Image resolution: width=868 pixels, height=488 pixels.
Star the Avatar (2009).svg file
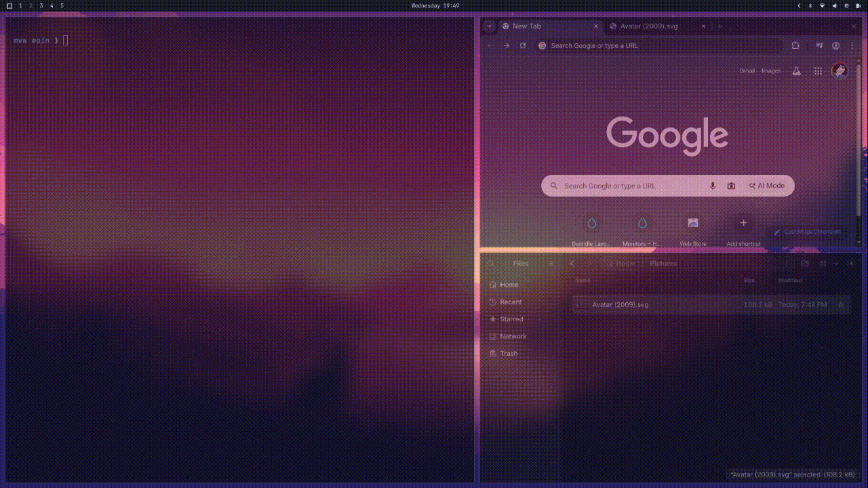(x=841, y=305)
